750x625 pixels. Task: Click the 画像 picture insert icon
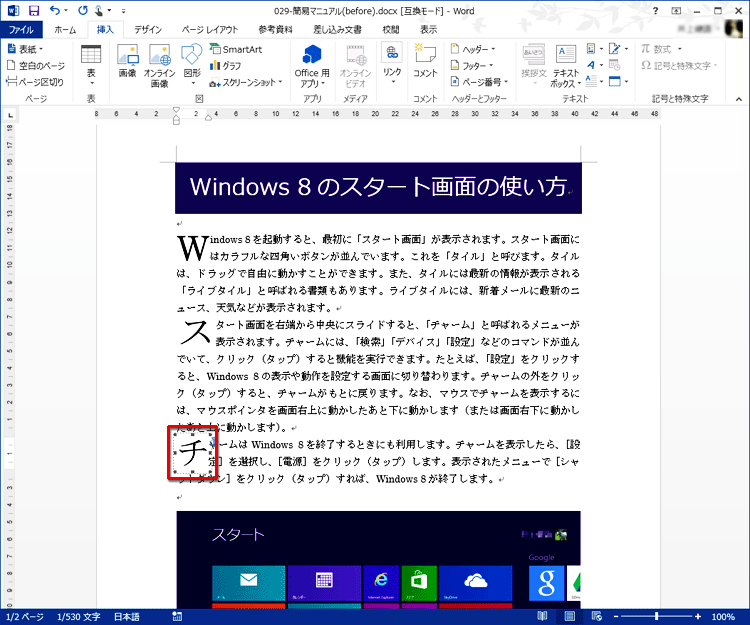pyautogui.click(x=128, y=61)
